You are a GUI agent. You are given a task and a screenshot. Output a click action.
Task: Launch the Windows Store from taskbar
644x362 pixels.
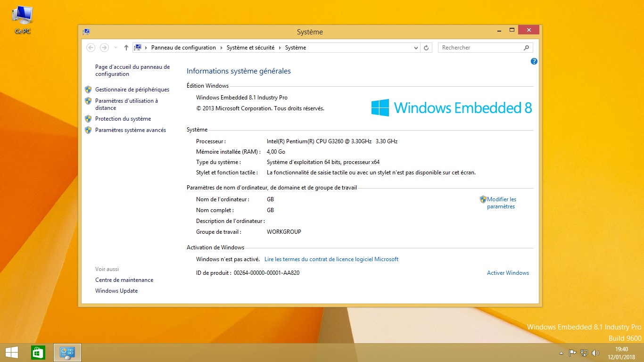(x=38, y=353)
